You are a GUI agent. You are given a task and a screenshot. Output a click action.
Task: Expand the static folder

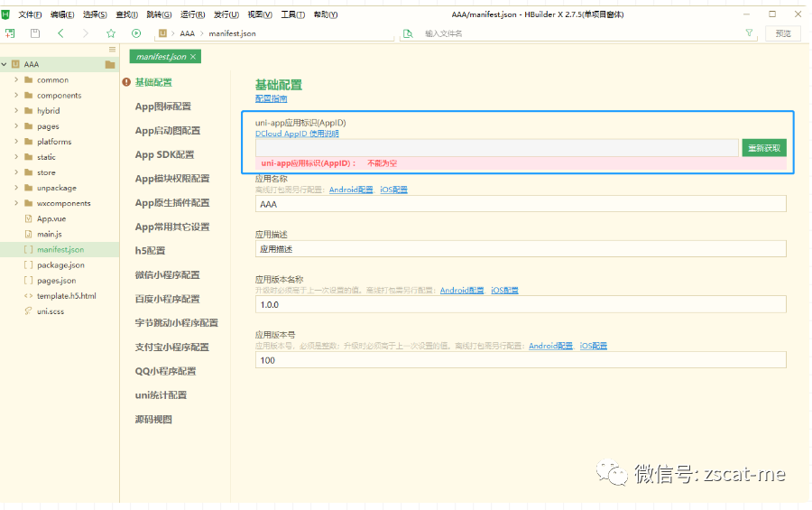pos(16,156)
